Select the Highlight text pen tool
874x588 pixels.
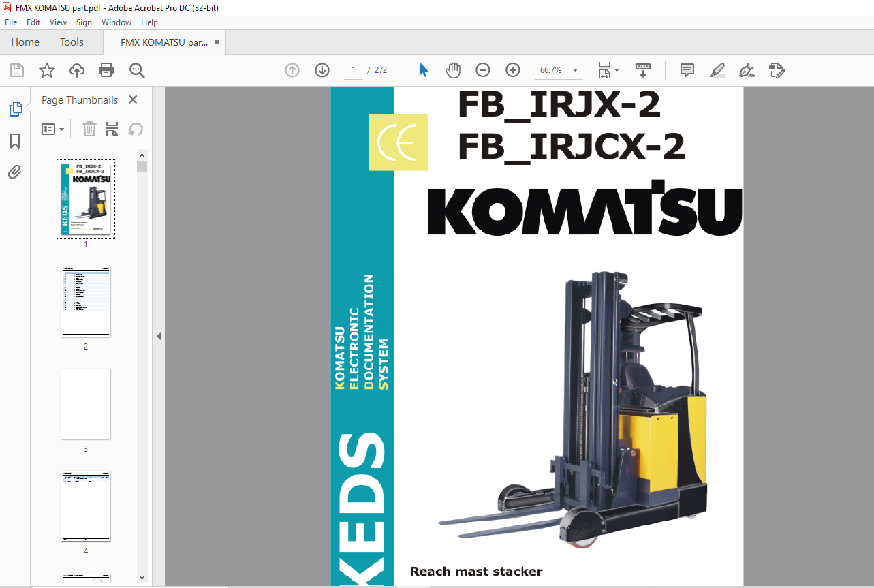point(717,70)
